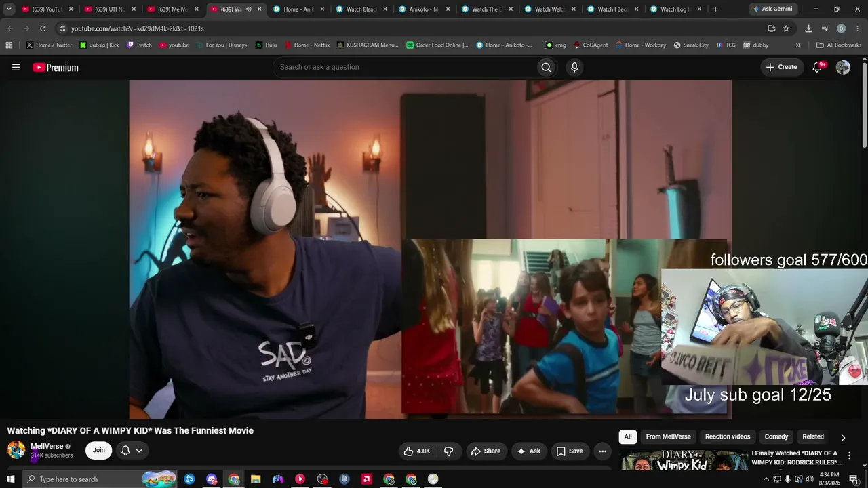Open Twitch bookmark
This screenshot has height=488, width=868.
[140, 45]
